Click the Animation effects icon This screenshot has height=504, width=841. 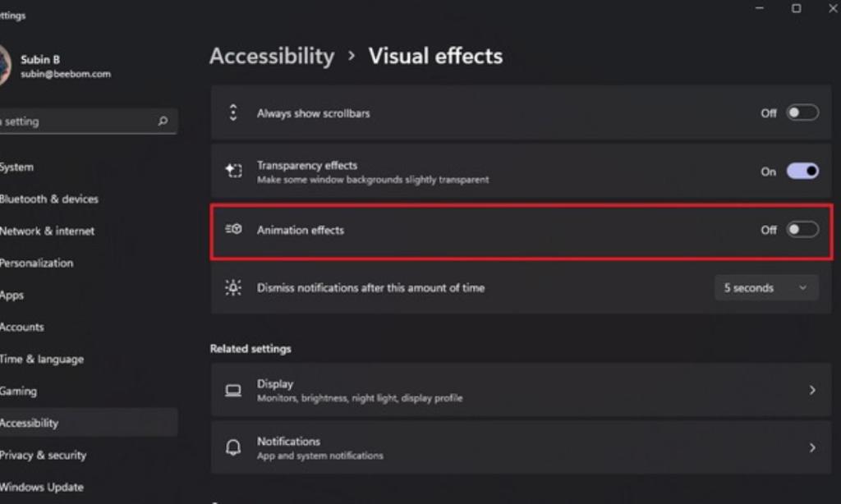pos(233,230)
